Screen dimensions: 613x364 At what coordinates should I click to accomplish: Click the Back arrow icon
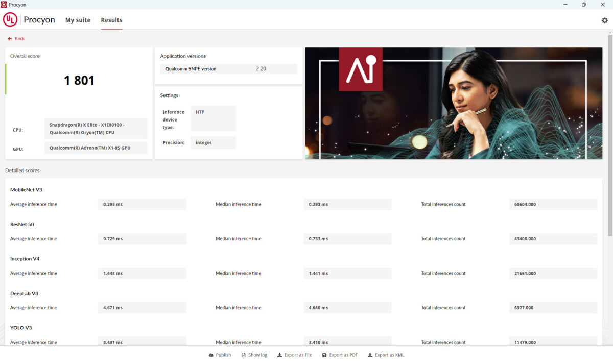click(10, 39)
